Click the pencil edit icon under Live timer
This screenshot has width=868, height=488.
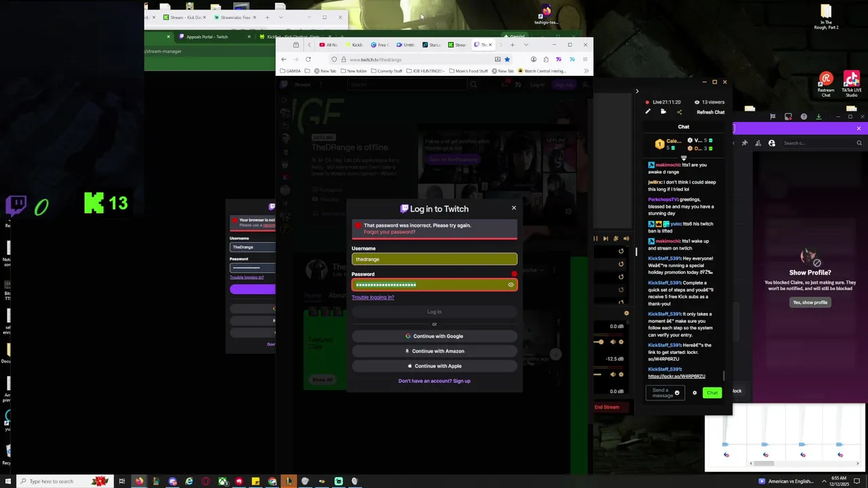(x=648, y=112)
